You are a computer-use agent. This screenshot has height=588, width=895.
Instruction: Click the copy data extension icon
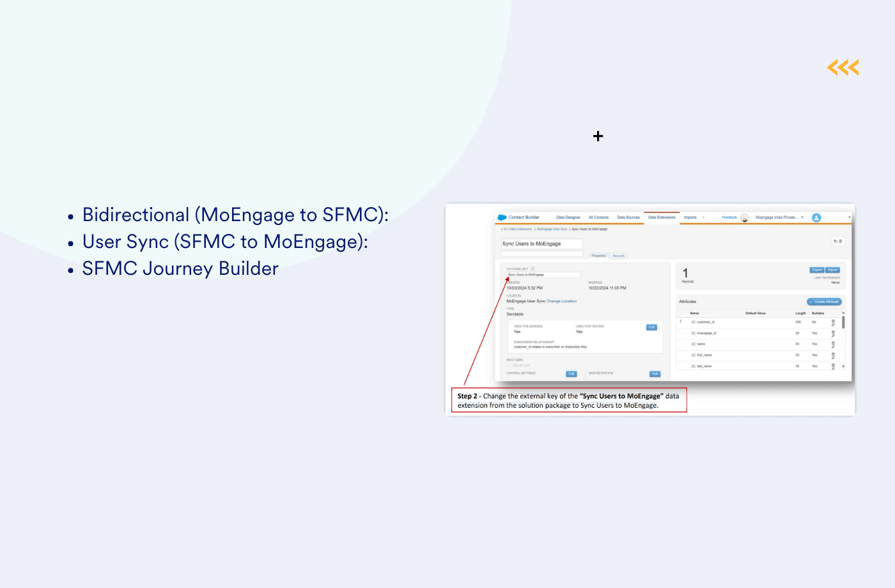(836, 241)
